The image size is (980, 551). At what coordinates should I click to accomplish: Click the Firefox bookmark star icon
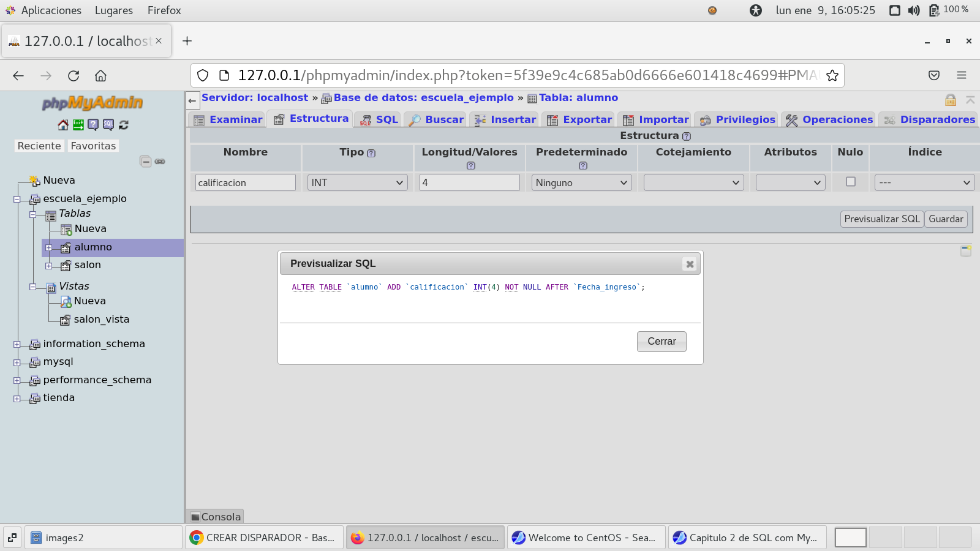click(832, 75)
